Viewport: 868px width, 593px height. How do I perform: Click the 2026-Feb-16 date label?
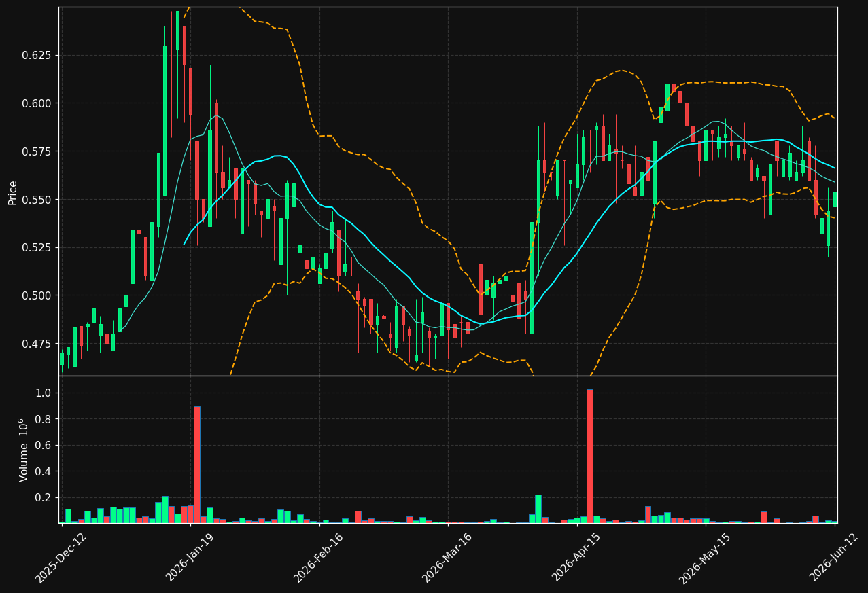pyautogui.click(x=318, y=558)
